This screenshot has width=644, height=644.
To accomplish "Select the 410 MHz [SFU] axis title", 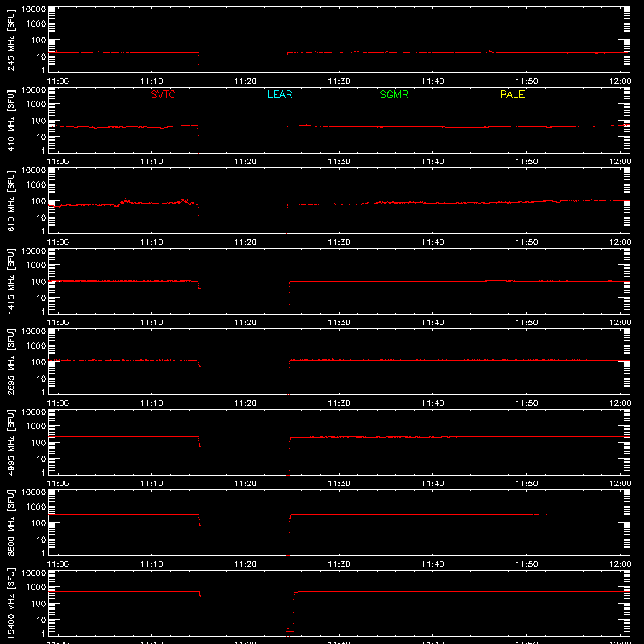I will (x=10, y=120).
